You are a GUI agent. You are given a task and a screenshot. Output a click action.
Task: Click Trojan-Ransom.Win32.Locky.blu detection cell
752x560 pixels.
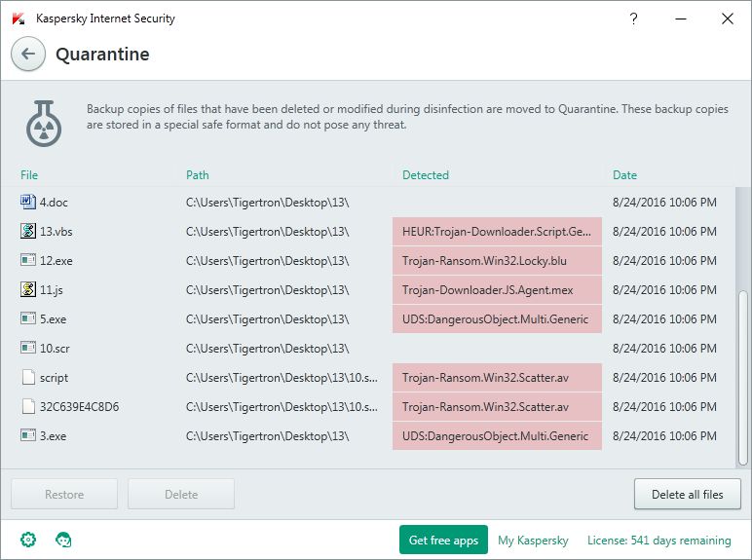(x=497, y=261)
